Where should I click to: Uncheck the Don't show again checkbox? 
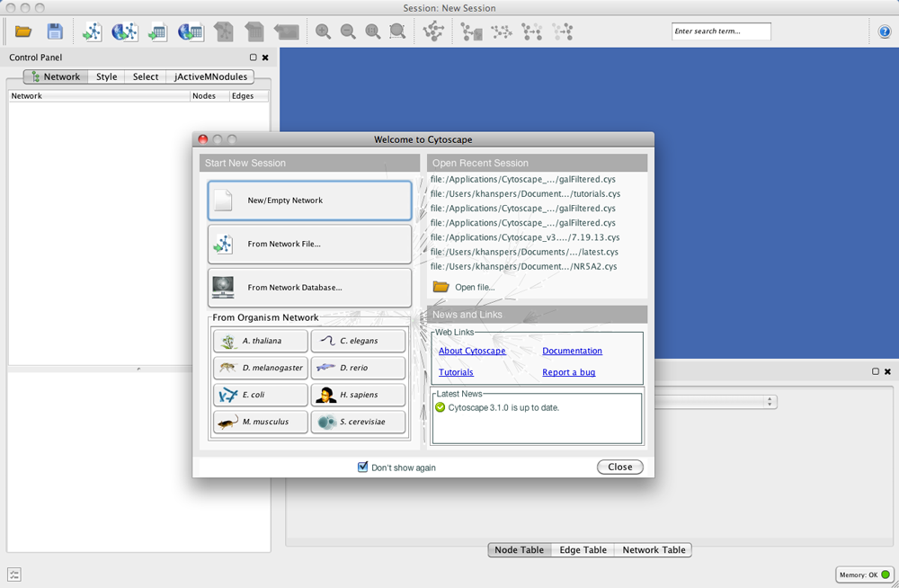click(363, 467)
